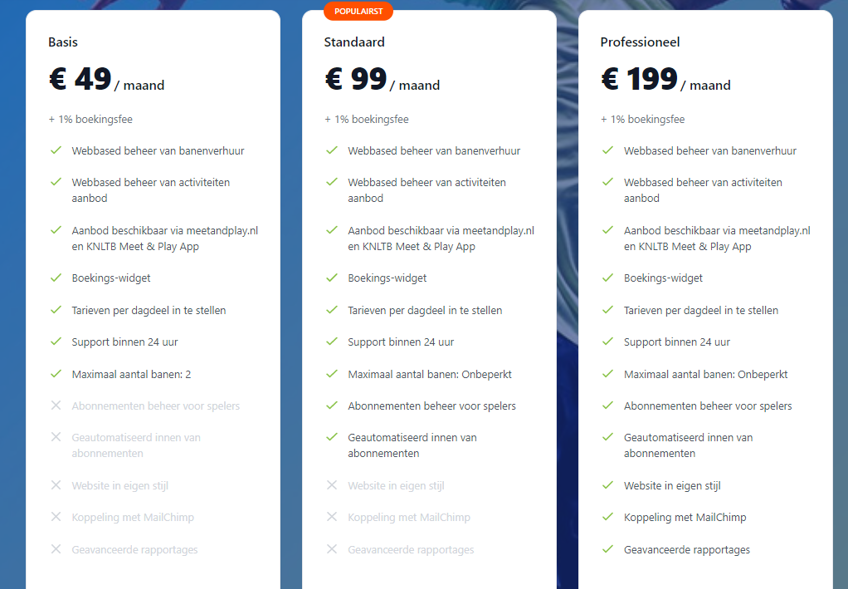Click the € 49 / maand price
The image size is (848, 589).
(x=107, y=80)
